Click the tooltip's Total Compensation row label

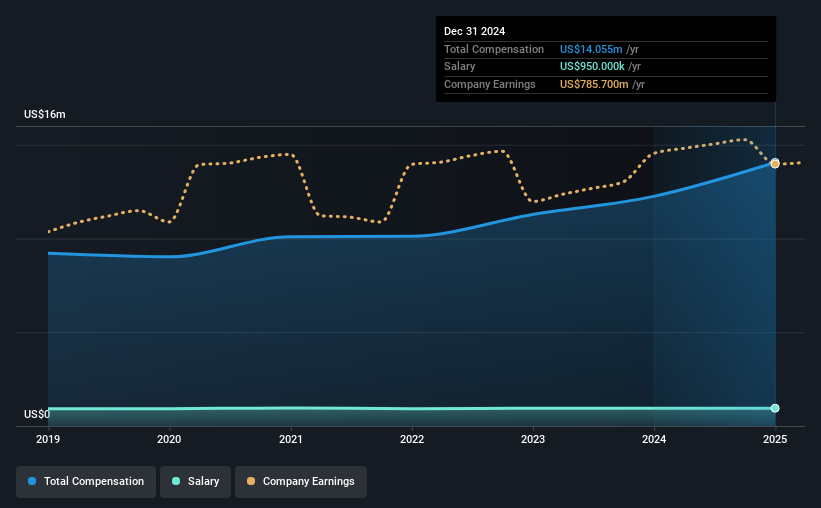click(494, 49)
